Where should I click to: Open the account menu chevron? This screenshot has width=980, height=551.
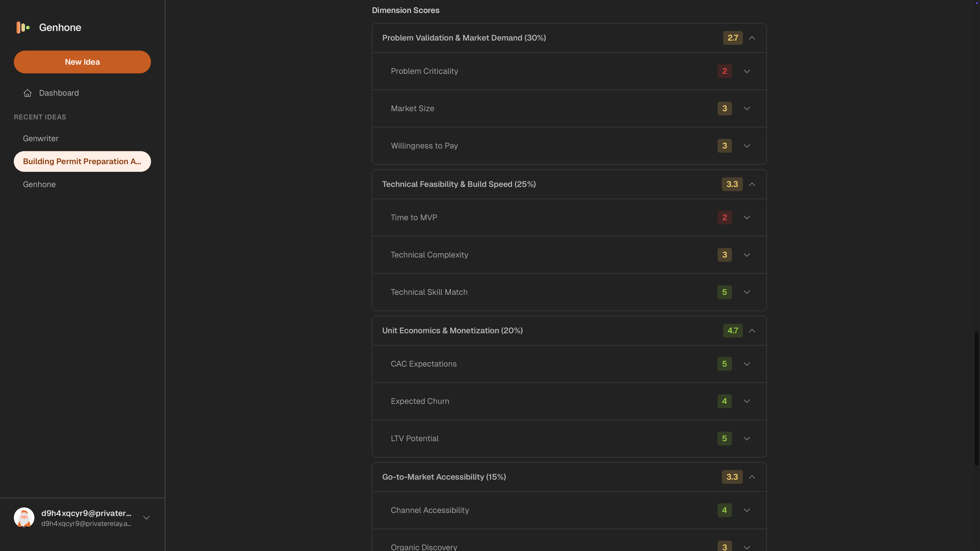click(x=146, y=518)
